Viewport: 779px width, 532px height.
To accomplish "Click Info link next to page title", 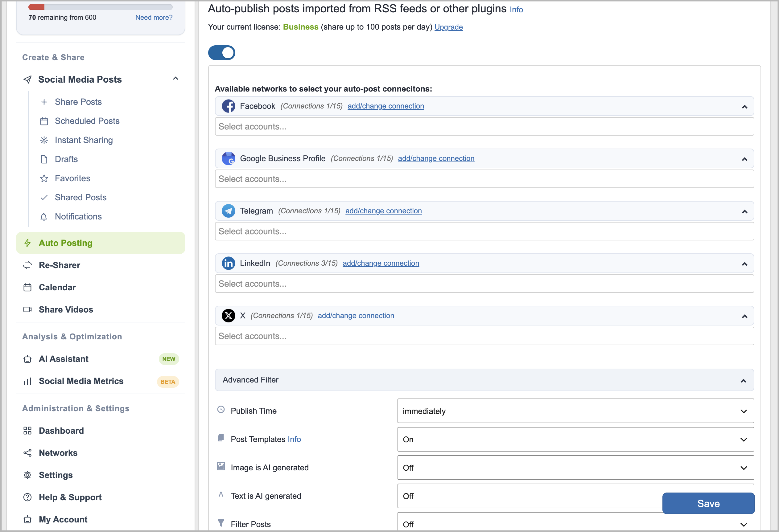I will tap(516, 10).
